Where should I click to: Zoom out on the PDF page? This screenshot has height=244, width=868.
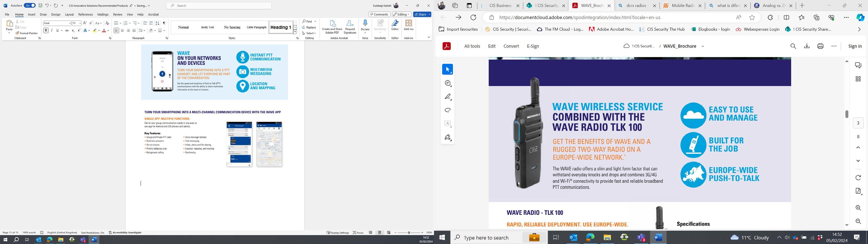[858, 222]
